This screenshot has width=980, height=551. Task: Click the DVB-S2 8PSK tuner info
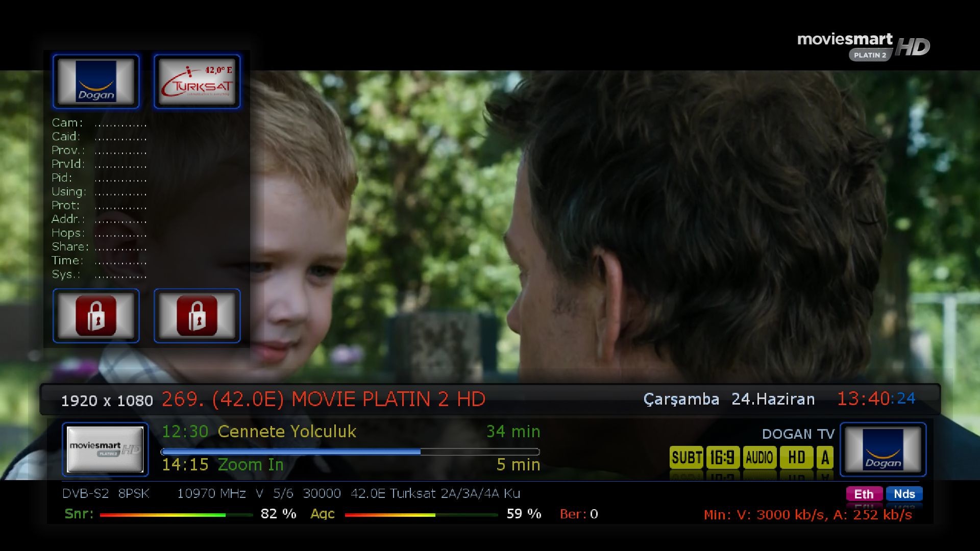[x=106, y=494]
